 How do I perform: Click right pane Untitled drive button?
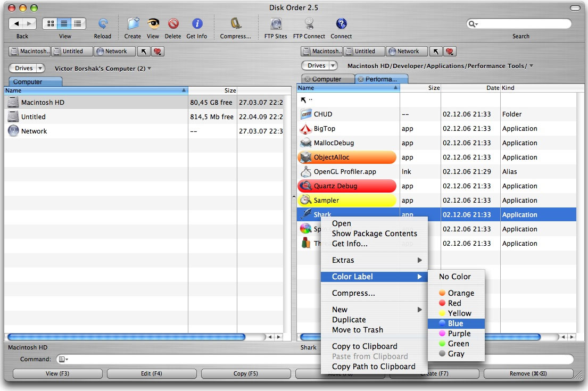pyautogui.click(x=364, y=52)
